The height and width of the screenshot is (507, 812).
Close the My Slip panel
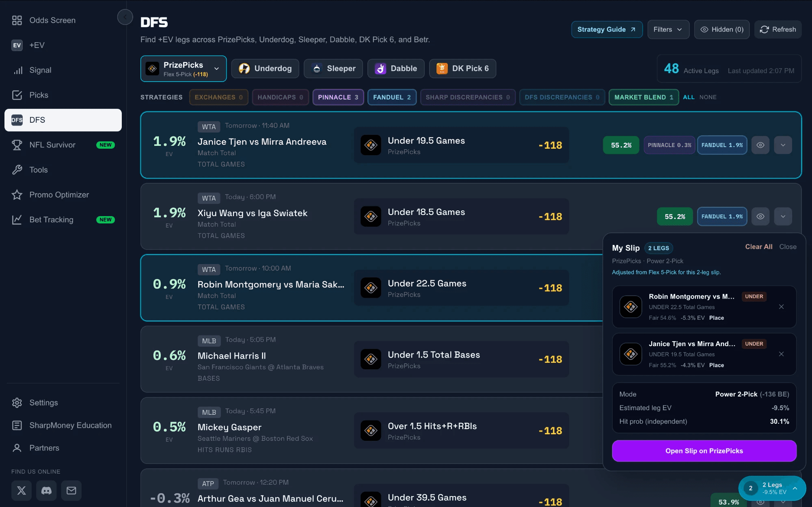point(788,247)
